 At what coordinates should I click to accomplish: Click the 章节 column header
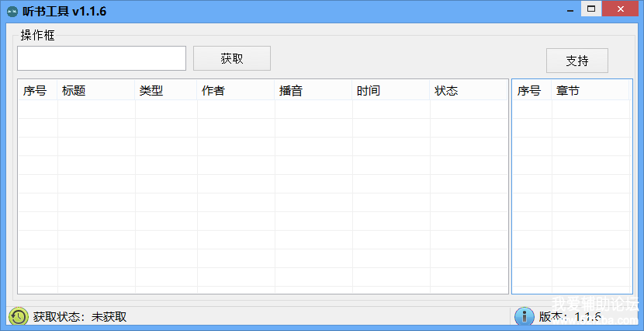590,90
